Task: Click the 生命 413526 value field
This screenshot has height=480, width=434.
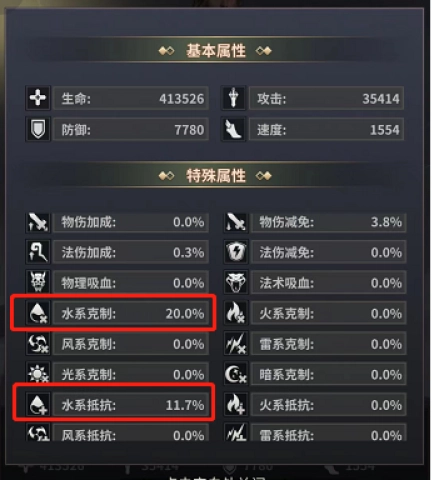Action: click(131, 98)
